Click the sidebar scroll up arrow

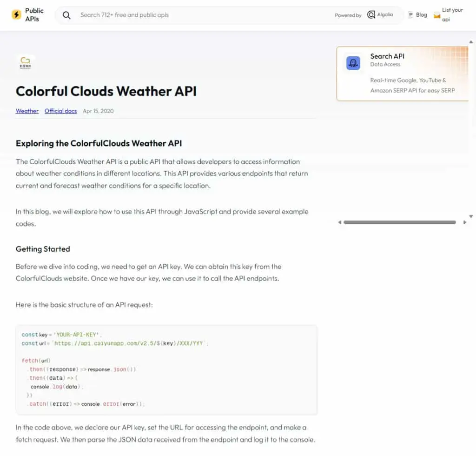point(471,42)
